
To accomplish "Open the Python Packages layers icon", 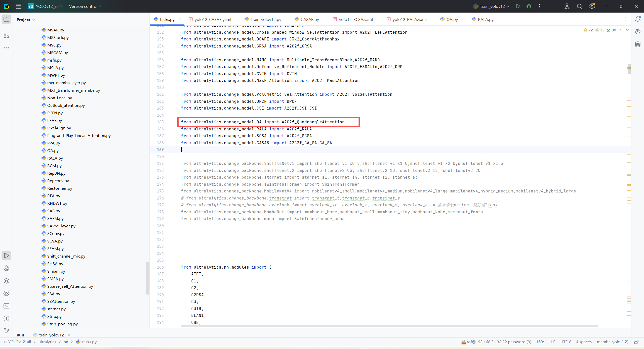I will point(6,281).
